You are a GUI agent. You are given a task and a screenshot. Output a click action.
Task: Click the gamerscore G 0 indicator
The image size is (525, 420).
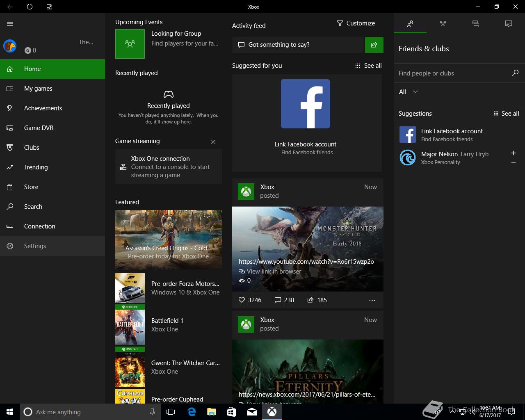(30, 50)
